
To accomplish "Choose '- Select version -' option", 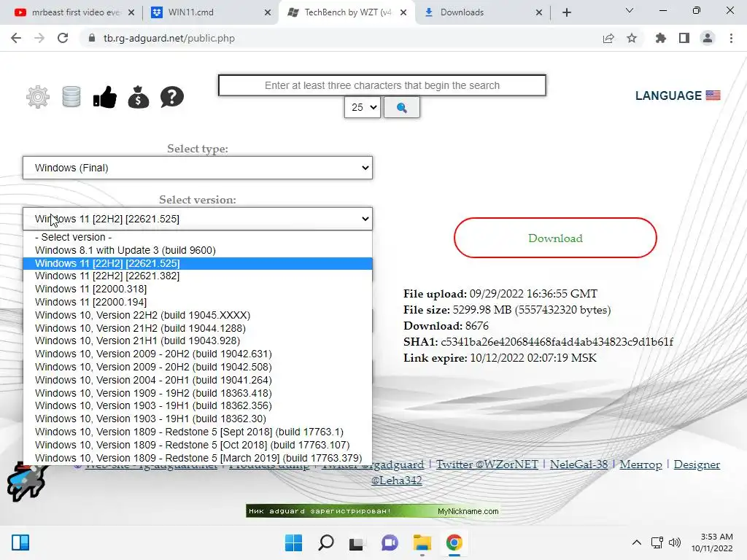I will click(x=198, y=237).
